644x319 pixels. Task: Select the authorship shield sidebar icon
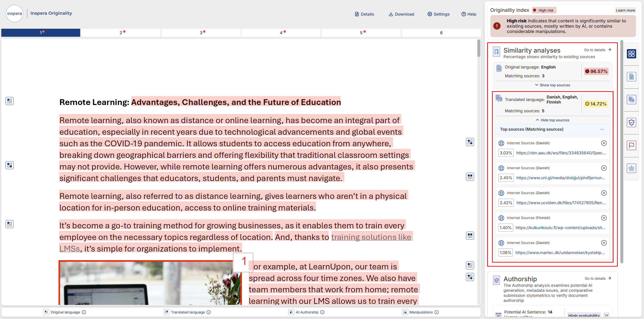(x=631, y=122)
